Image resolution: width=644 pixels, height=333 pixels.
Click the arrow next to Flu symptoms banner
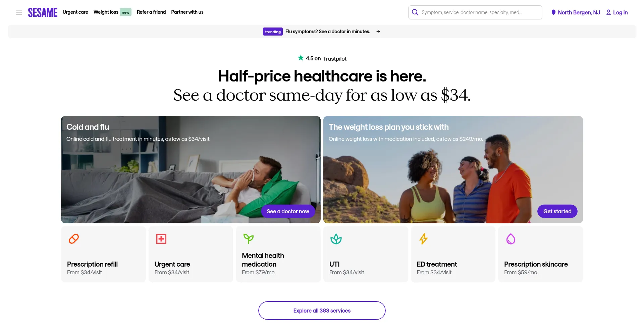[x=378, y=32]
